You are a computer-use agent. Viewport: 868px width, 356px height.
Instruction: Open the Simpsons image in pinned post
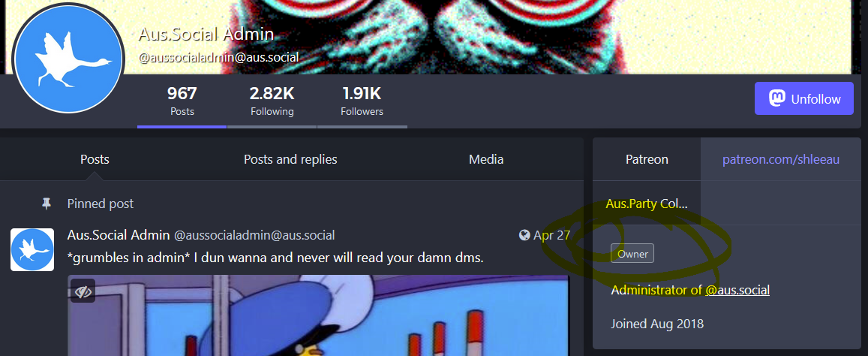(318, 315)
